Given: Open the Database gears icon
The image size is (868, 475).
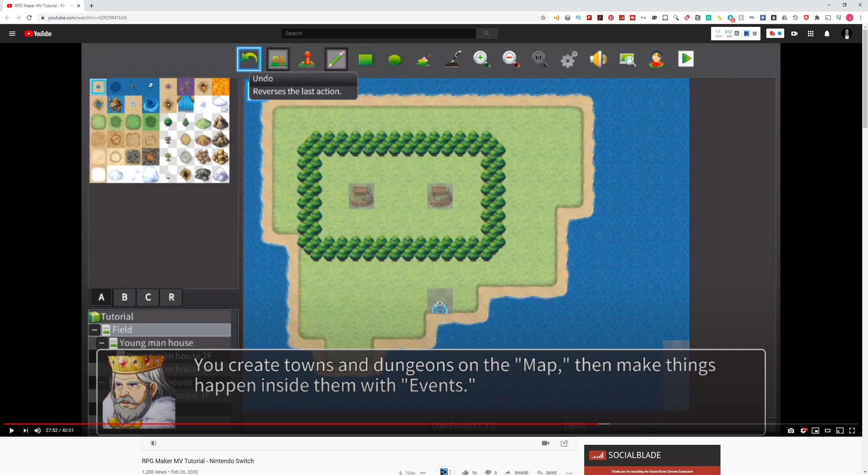Looking at the screenshot, I should (569, 59).
